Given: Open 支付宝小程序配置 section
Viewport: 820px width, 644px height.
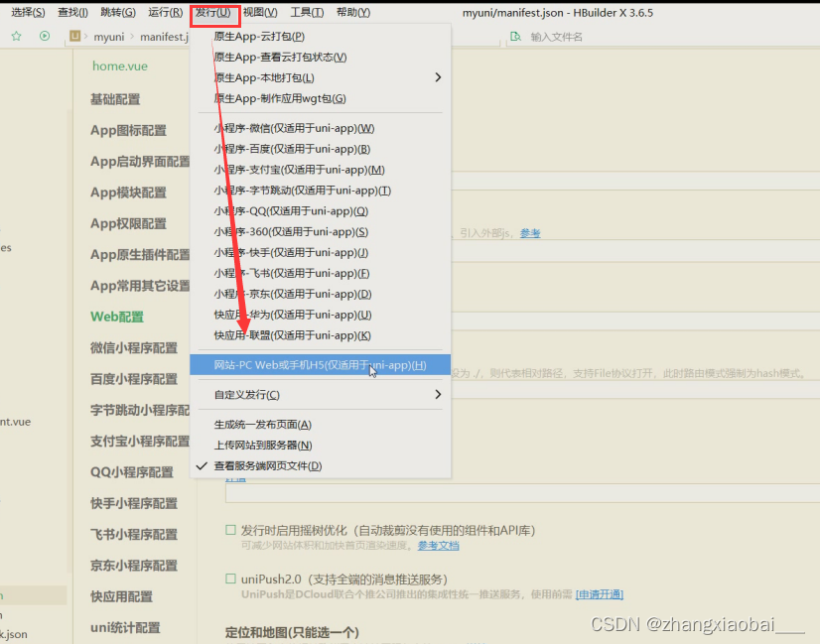Looking at the screenshot, I should 140,442.
